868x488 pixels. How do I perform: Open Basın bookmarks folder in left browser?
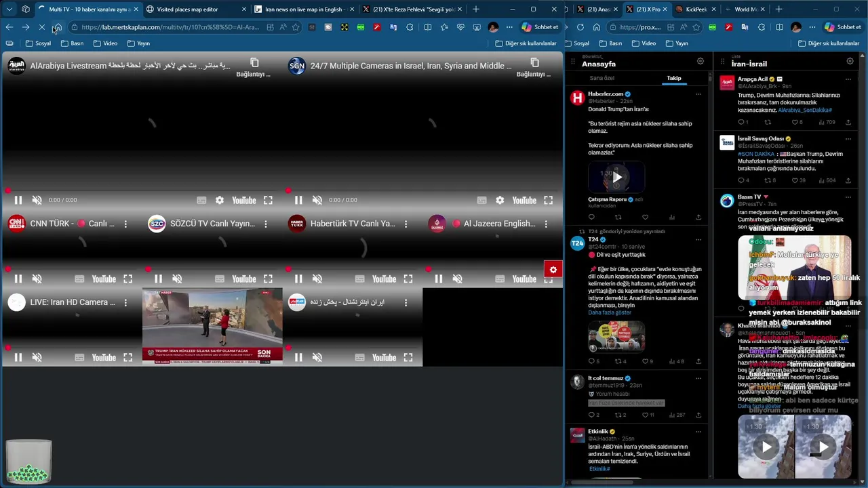pos(72,43)
